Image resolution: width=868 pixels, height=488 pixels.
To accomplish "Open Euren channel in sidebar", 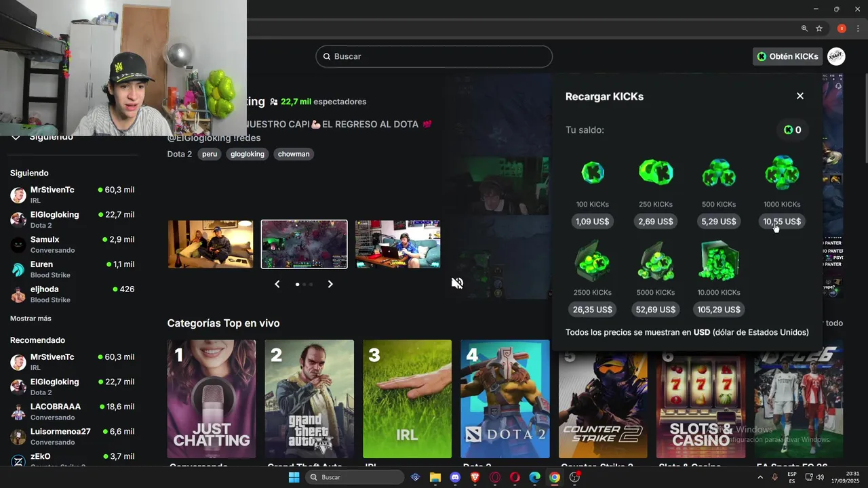I will tap(73, 269).
